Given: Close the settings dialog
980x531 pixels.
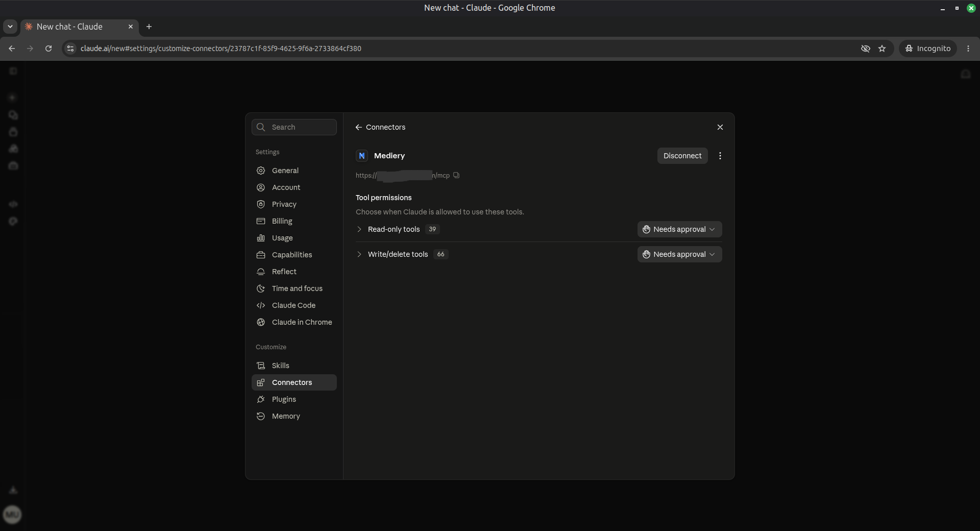Looking at the screenshot, I should click(x=720, y=127).
